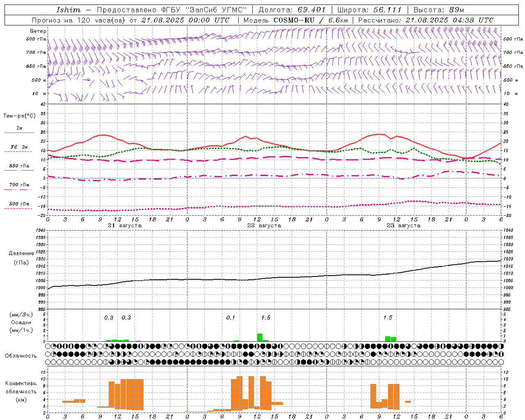Click the "(км)" convective cloud unit label
This screenshot has height=420, width=525.
[x=21, y=399]
